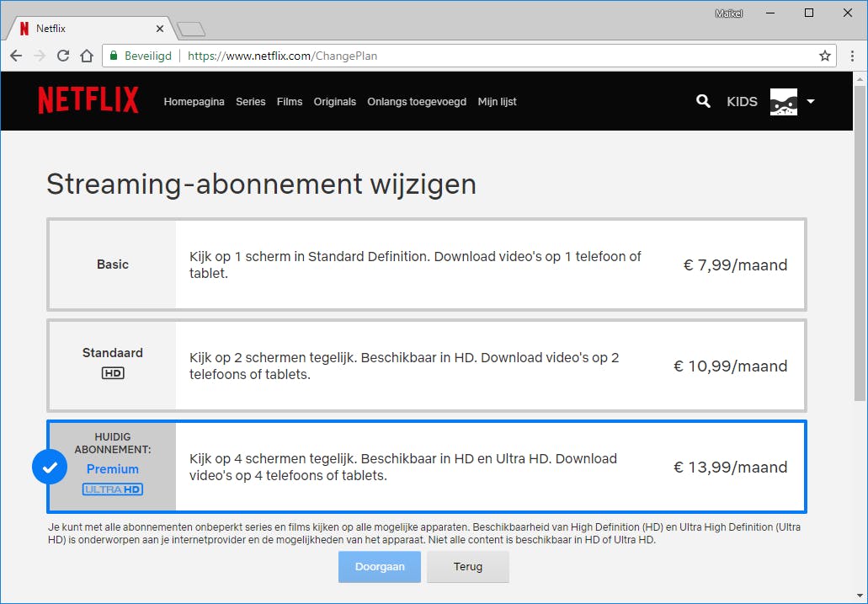Image resolution: width=868 pixels, height=604 pixels.
Task: Open a new browser tab
Action: tap(191, 29)
